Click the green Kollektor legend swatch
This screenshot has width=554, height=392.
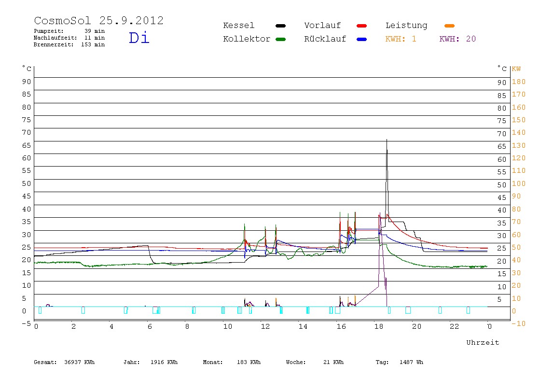pos(280,39)
